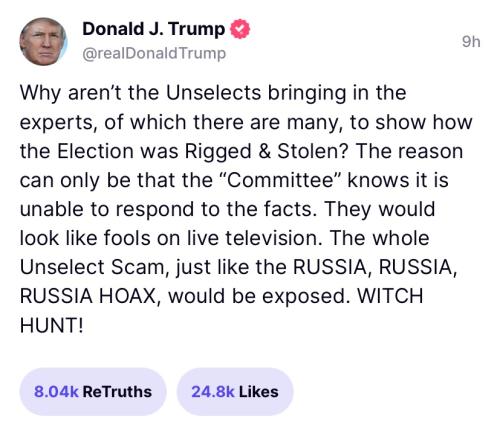Select the 8.04k count number
Image resolution: width=500 pixels, height=437 pixels.
tap(56, 392)
